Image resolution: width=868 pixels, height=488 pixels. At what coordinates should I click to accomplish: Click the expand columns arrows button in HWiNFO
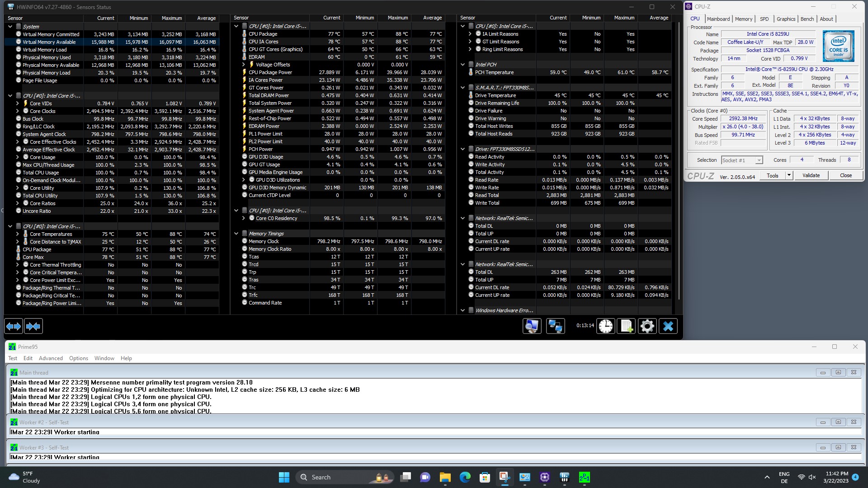click(14, 326)
